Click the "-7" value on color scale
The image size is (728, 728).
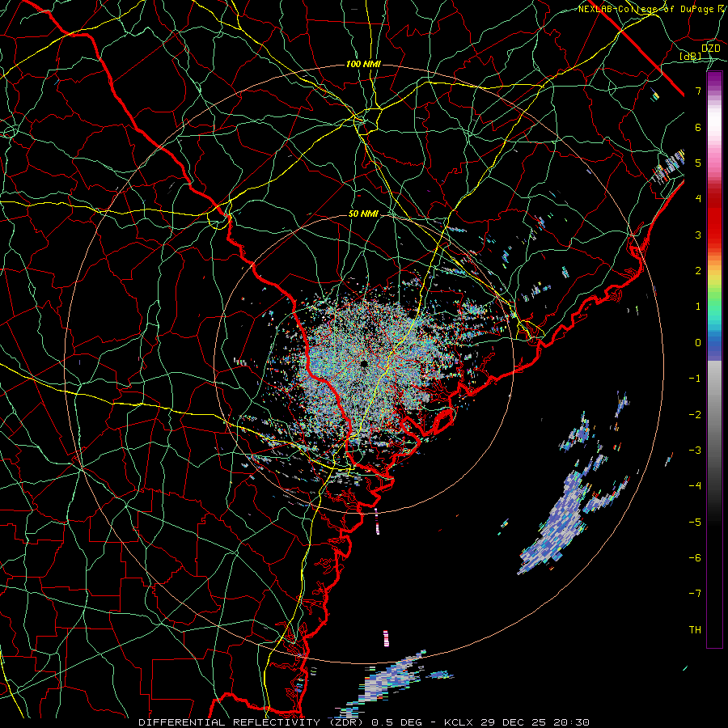(x=695, y=594)
